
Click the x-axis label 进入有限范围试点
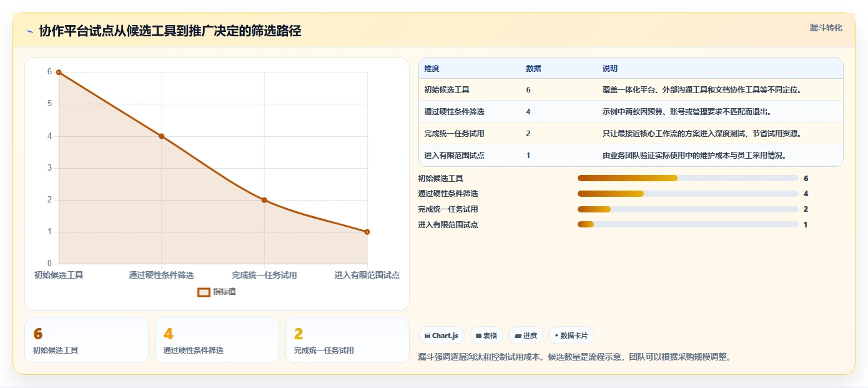[367, 275]
